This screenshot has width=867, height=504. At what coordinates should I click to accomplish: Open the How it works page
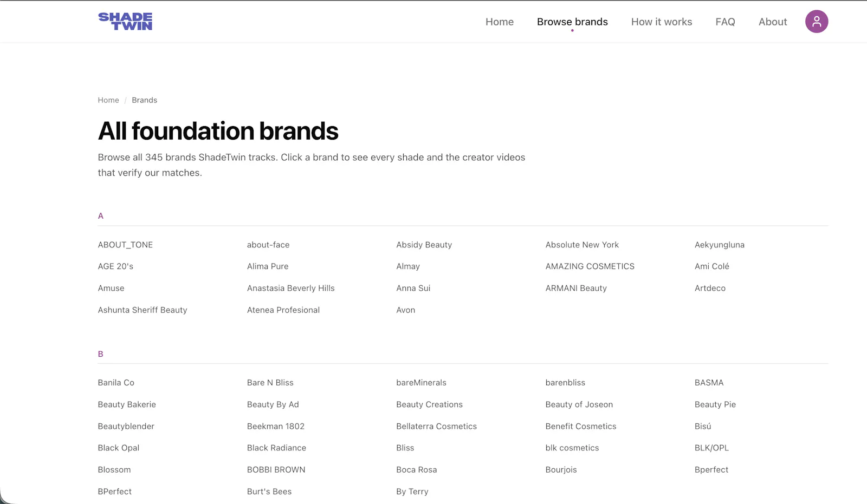(662, 22)
